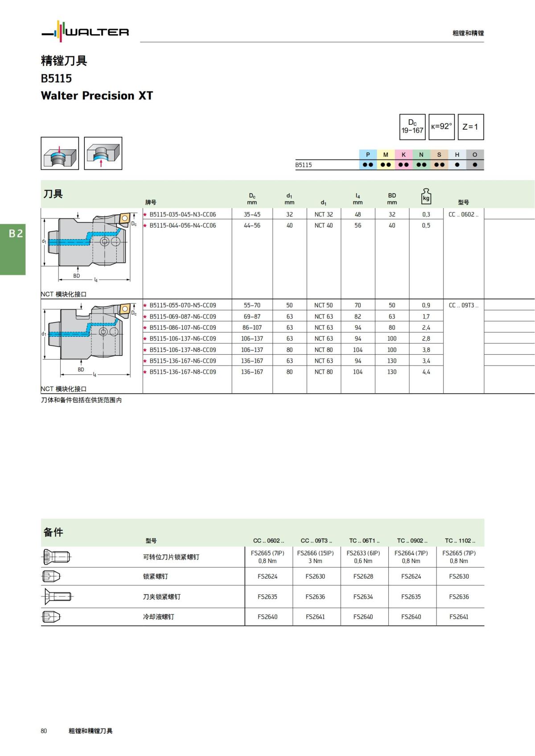
Task: Click the CC .. 0602 .. insert type cell
Action: click(463, 214)
